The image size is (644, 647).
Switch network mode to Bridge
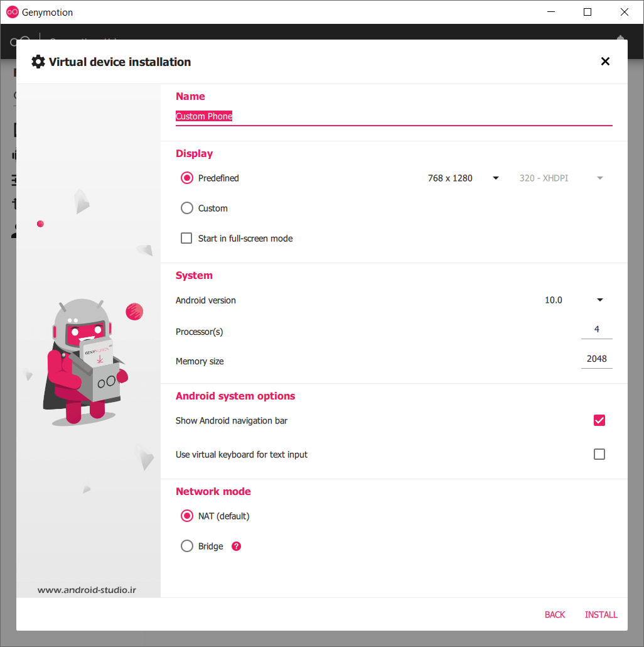tap(186, 546)
